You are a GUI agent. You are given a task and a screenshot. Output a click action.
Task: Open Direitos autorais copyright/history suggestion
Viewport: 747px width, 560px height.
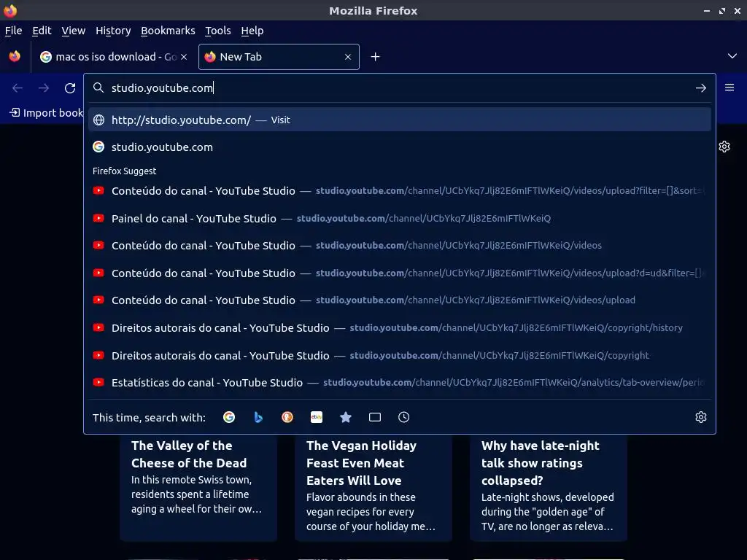point(399,328)
